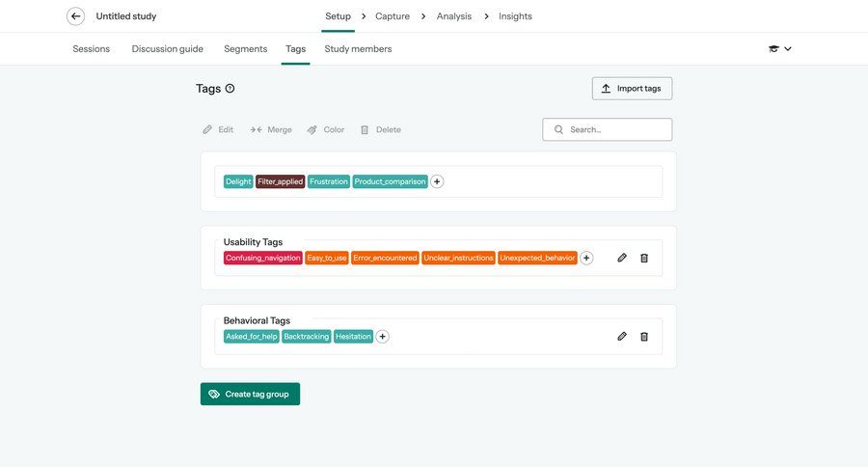
Task: Select the Confusing_navigation tag
Action: click(x=263, y=258)
